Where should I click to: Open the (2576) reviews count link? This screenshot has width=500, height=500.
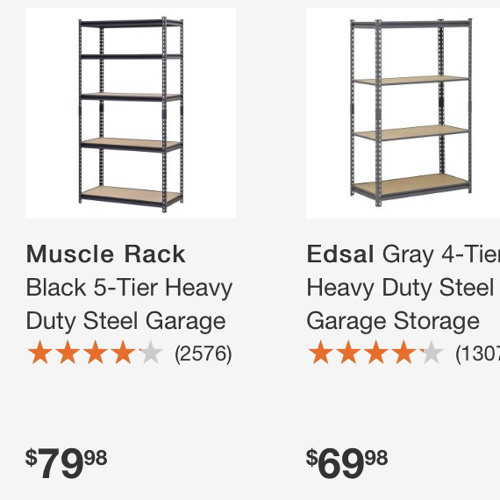[x=203, y=354]
